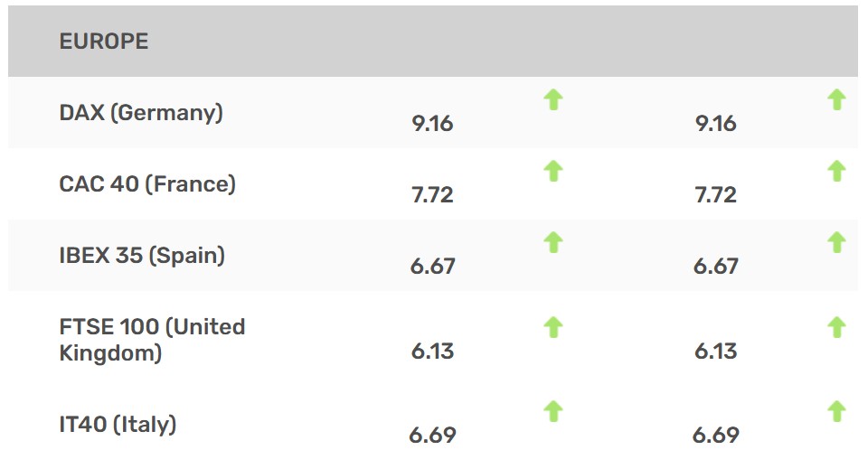
Task: Click second green up arrow for IBEX 35
Action: [x=836, y=242]
